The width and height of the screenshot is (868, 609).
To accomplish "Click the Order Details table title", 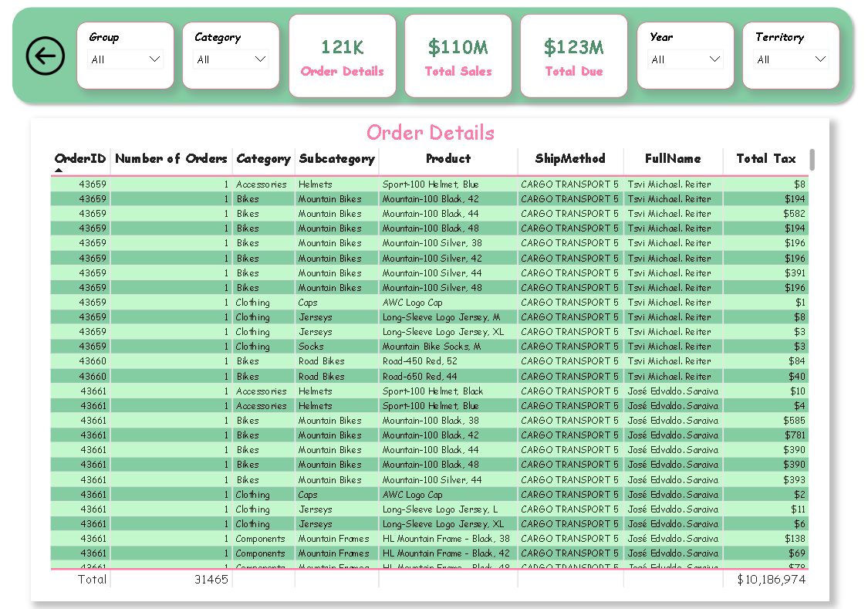I will 430,133.
